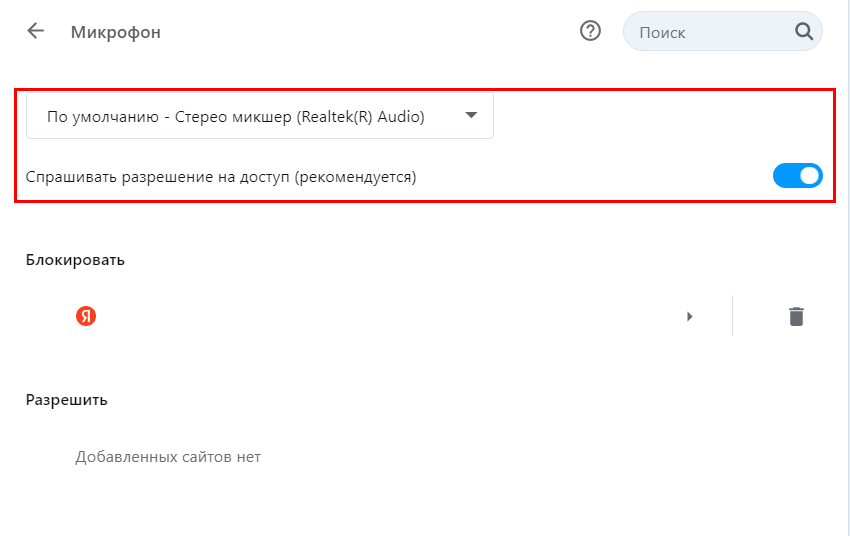Focus the 'Поиск' search field
Viewport: 850px width, 536px height.
(x=710, y=32)
